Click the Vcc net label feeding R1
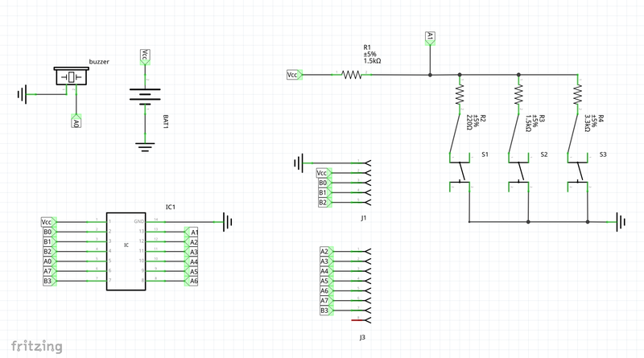Viewport: 644px width, 358px height. (x=294, y=75)
